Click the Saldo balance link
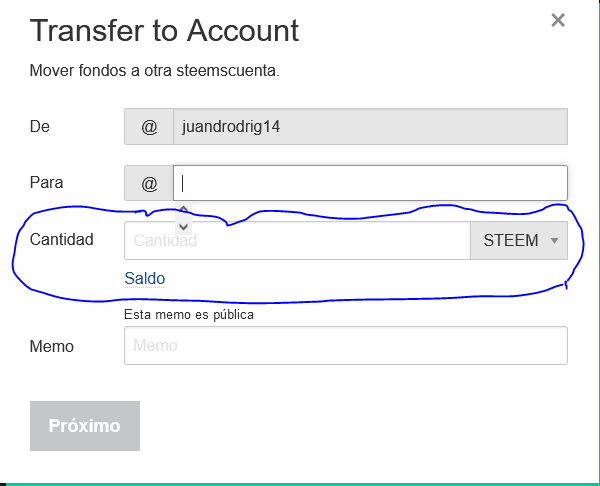The image size is (600, 486). coord(145,278)
